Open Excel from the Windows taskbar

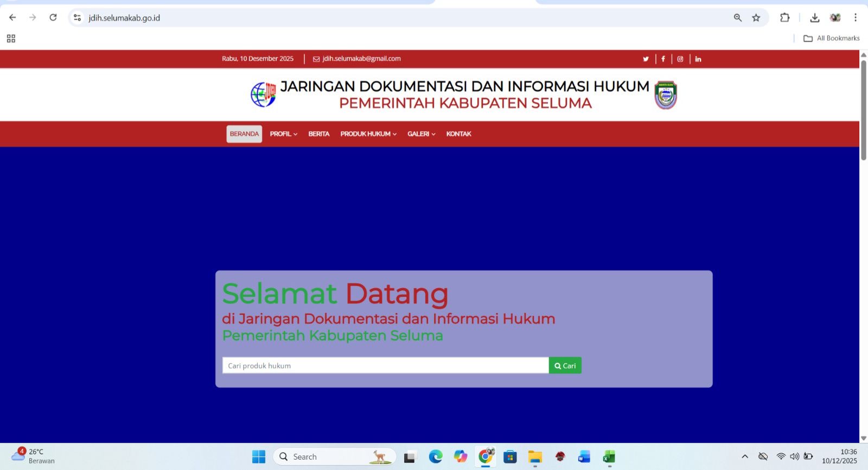coord(609,457)
